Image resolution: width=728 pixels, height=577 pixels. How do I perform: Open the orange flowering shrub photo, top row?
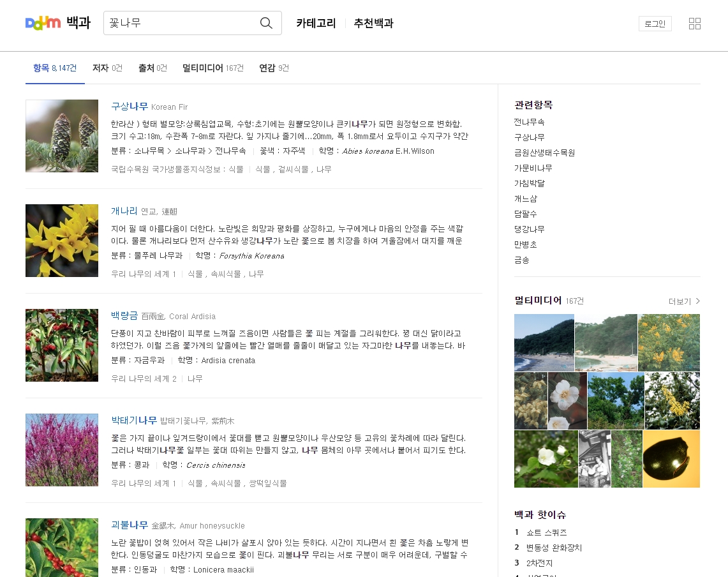[x=669, y=342]
